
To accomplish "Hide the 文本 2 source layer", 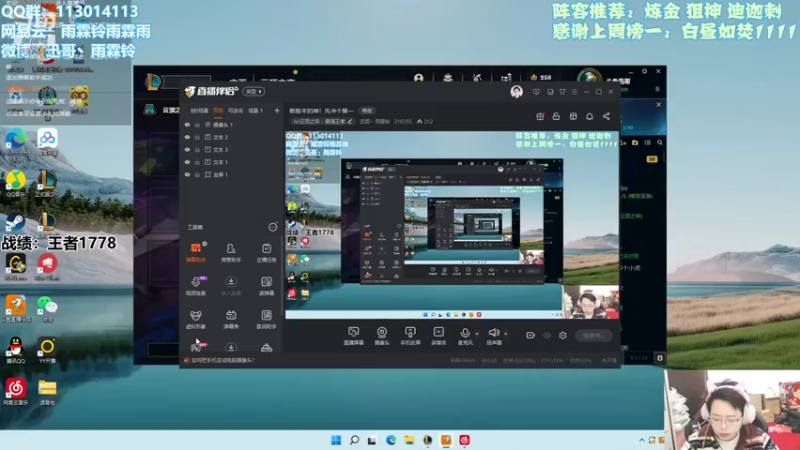I will [187, 137].
